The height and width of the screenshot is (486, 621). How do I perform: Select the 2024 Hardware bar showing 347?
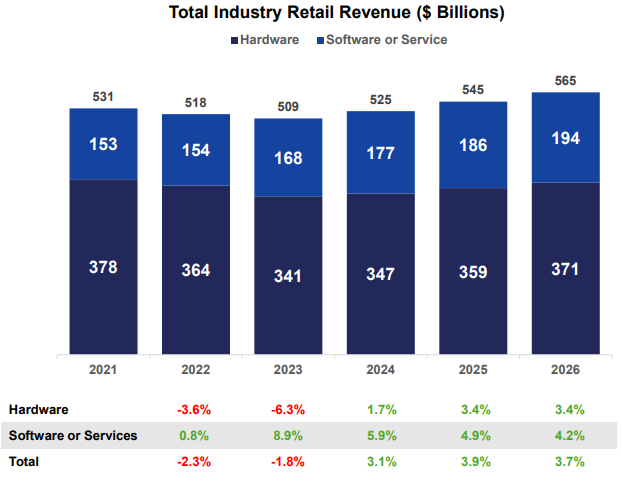[381, 273]
